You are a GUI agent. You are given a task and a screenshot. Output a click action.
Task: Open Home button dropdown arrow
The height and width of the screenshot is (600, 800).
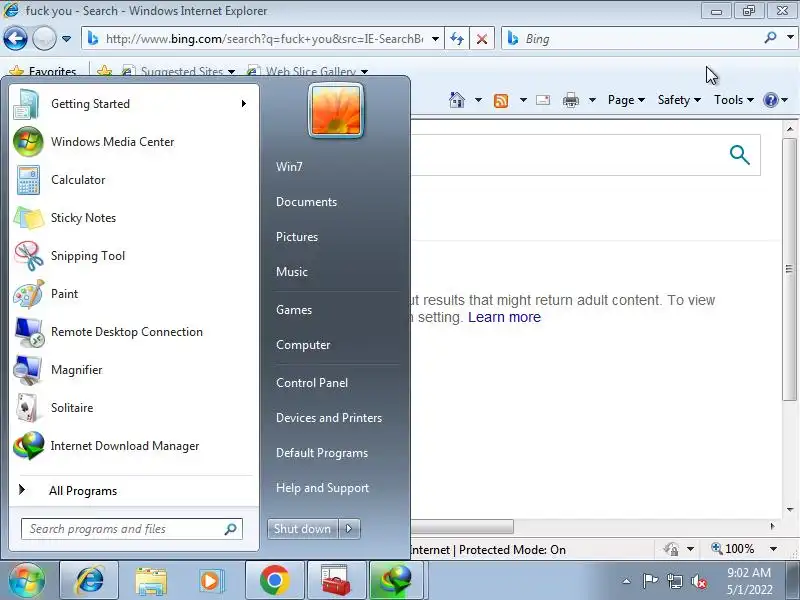[x=478, y=100]
